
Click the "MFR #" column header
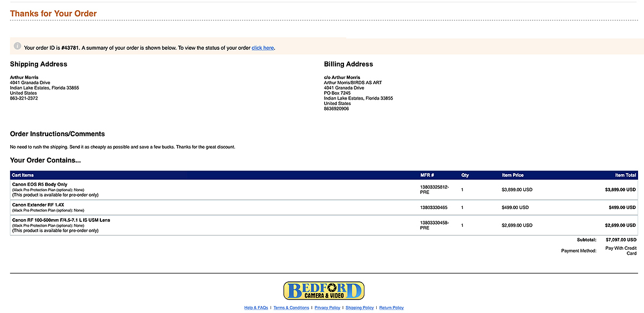pyautogui.click(x=427, y=175)
